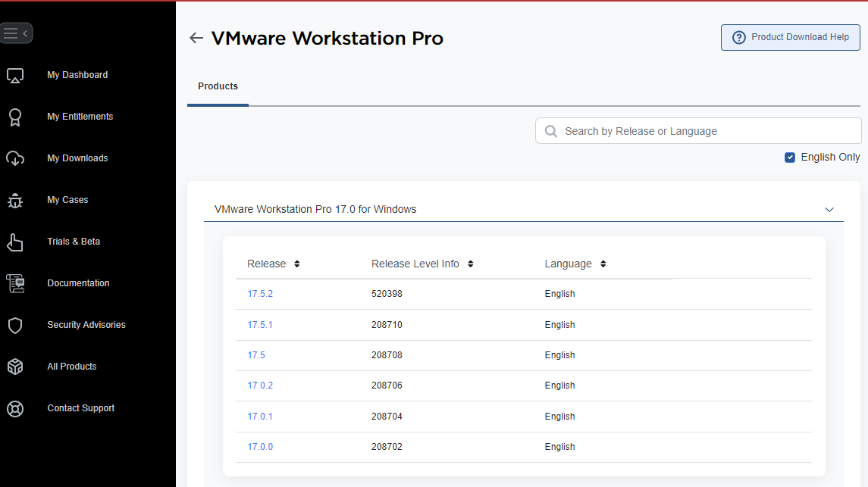Select the Trials & Beta hand icon
Screen dimensions: 868x487
(x=15, y=242)
